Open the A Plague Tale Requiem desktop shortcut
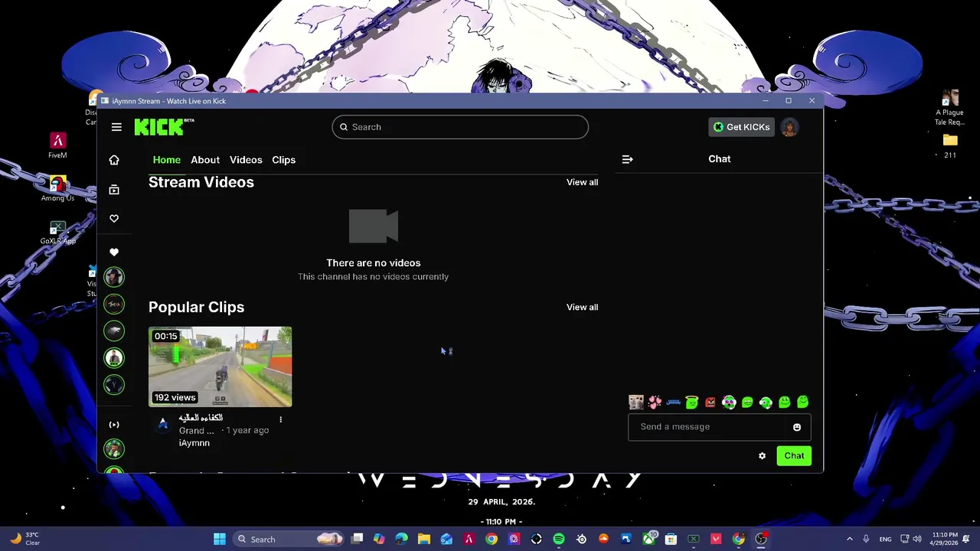980x551 pixels. [x=950, y=107]
